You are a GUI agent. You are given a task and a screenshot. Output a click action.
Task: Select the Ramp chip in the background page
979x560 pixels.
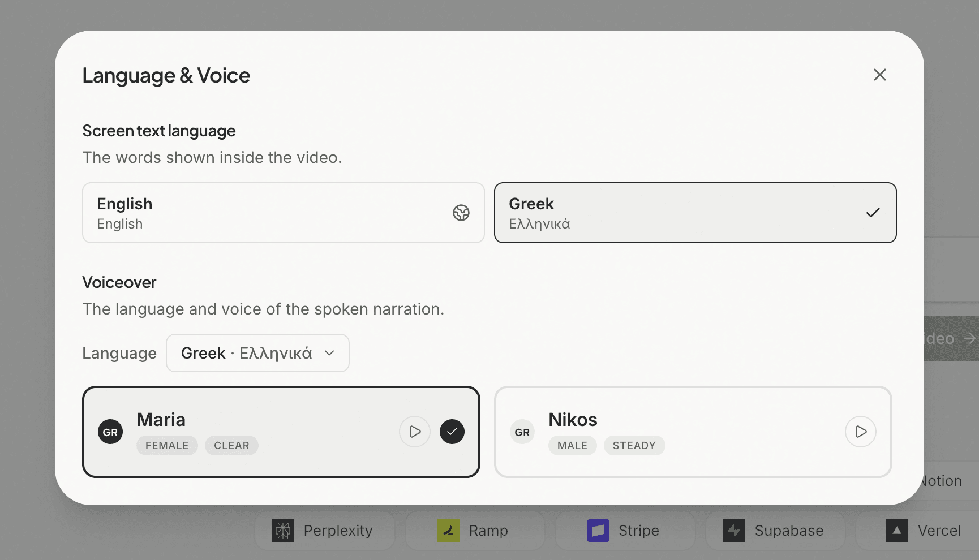click(x=475, y=531)
